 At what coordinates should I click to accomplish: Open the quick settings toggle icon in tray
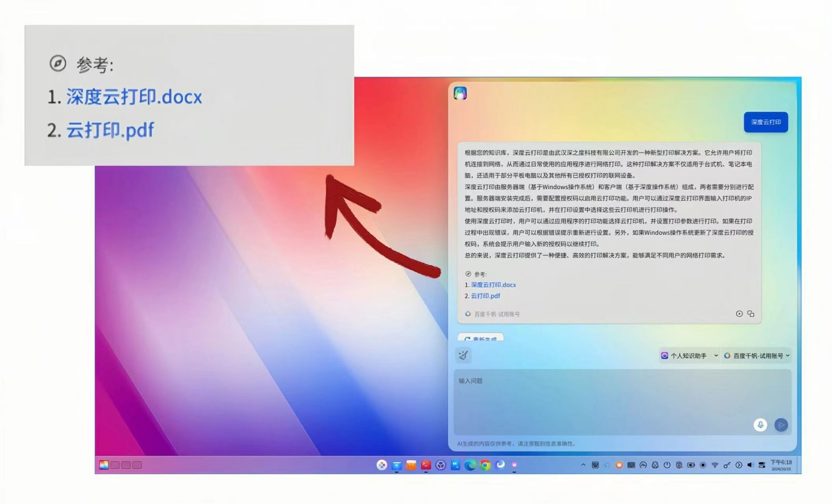tap(762, 465)
